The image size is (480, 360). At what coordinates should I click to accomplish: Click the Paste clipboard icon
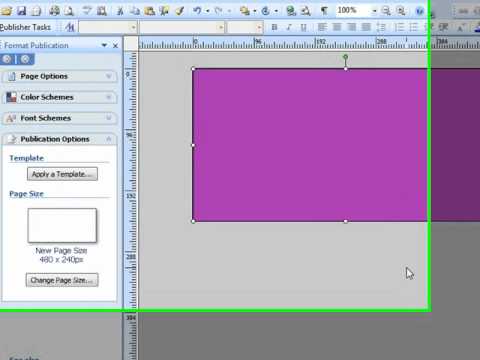tap(150, 11)
